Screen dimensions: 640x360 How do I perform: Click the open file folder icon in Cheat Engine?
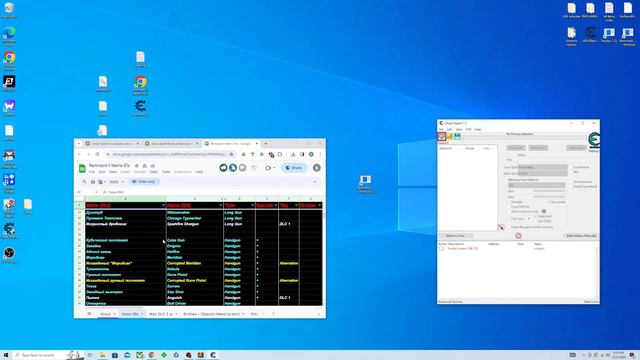tap(450, 136)
